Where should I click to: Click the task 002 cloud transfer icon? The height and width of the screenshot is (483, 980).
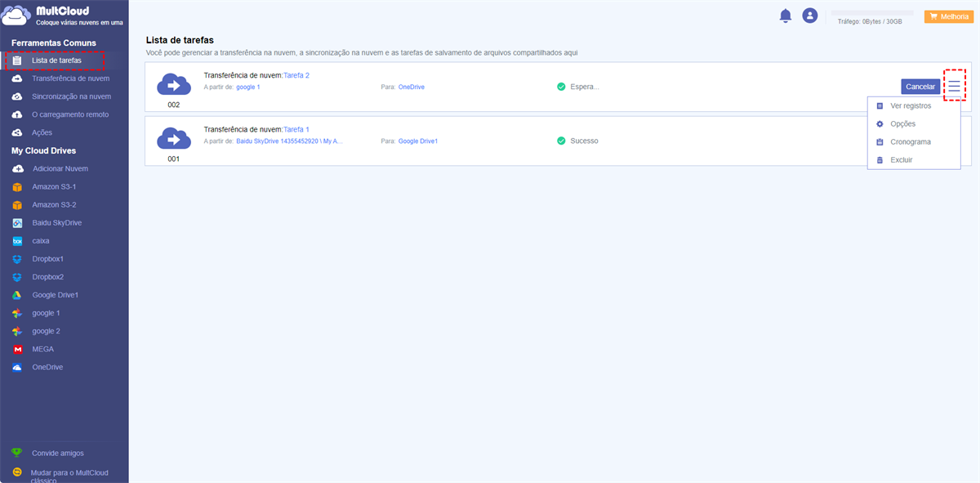[174, 84]
